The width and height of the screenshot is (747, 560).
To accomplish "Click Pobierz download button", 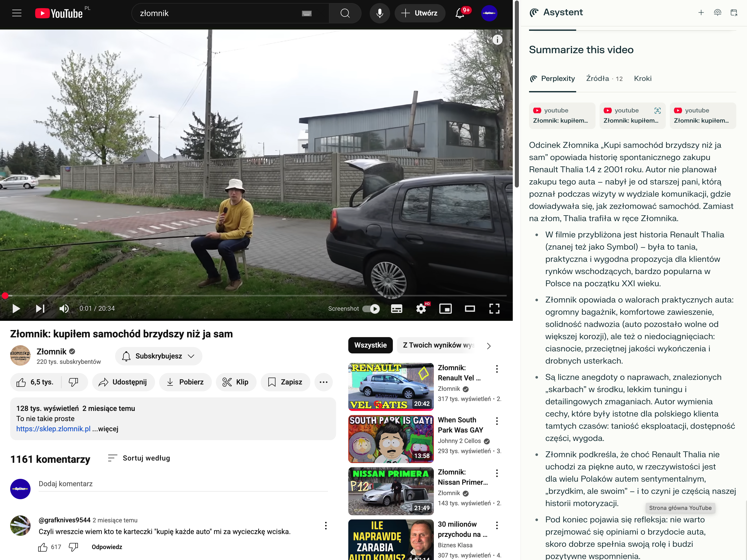I will (x=185, y=382).
